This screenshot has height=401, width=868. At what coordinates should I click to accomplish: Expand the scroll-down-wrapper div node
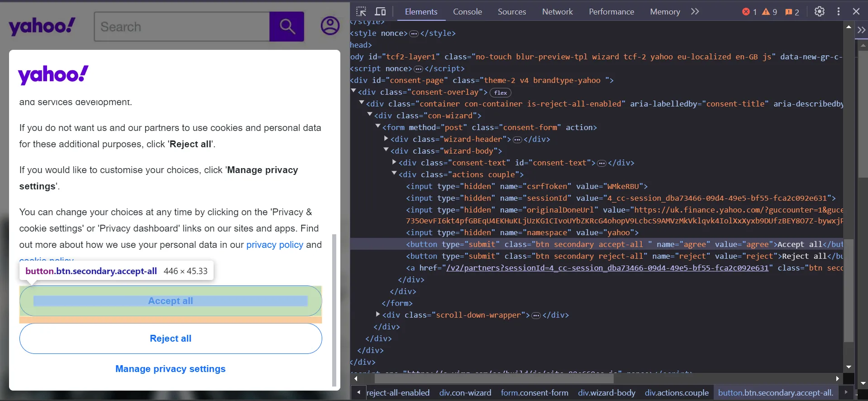pyautogui.click(x=378, y=314)
